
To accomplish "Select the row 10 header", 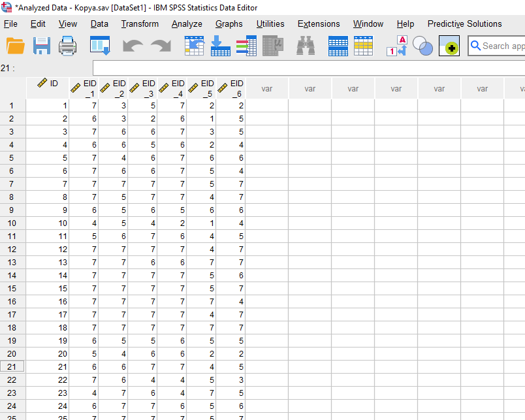I will point(12,223).
